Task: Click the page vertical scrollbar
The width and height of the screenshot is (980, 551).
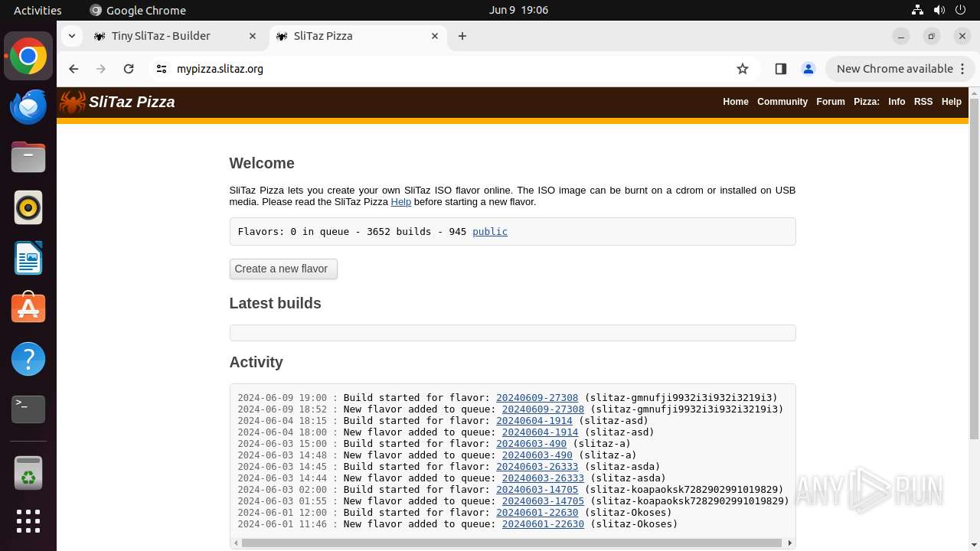Action: (974, 268)
